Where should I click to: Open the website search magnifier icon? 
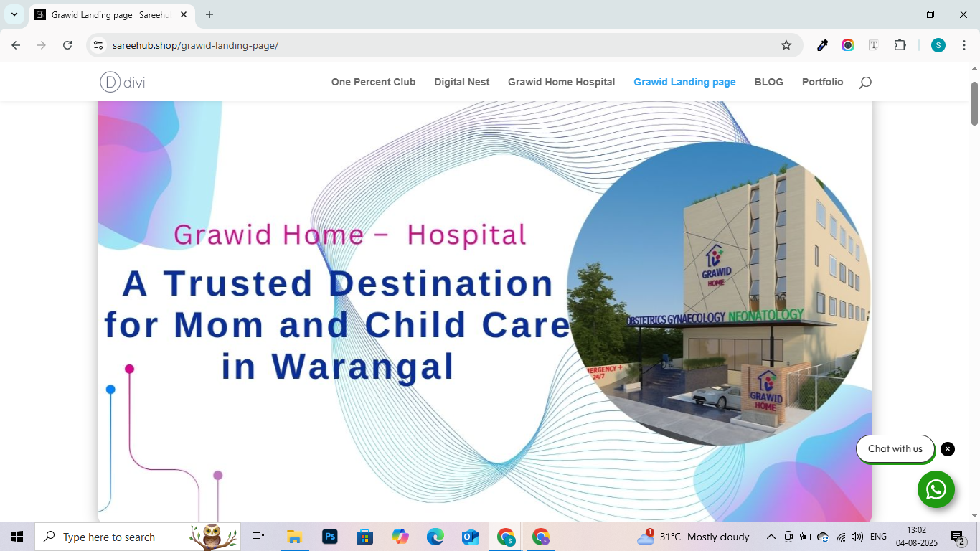pyautogui.click(x=864, y=83)
